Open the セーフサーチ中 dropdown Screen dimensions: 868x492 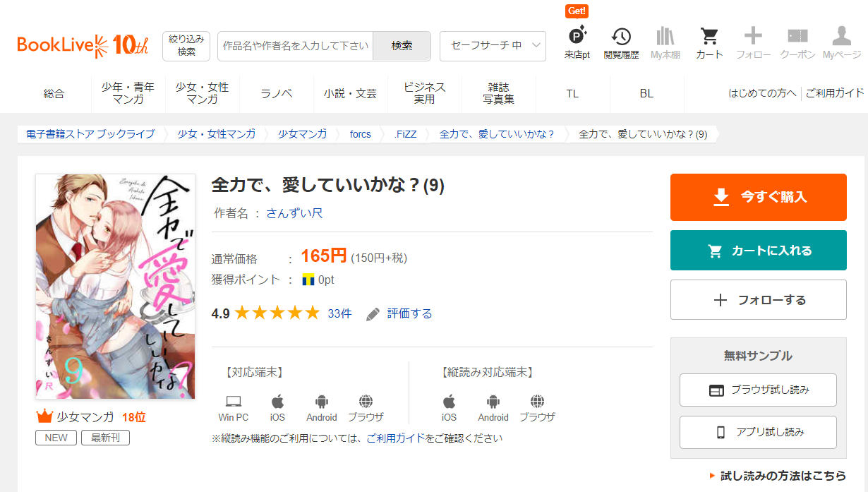pos(493,46)
